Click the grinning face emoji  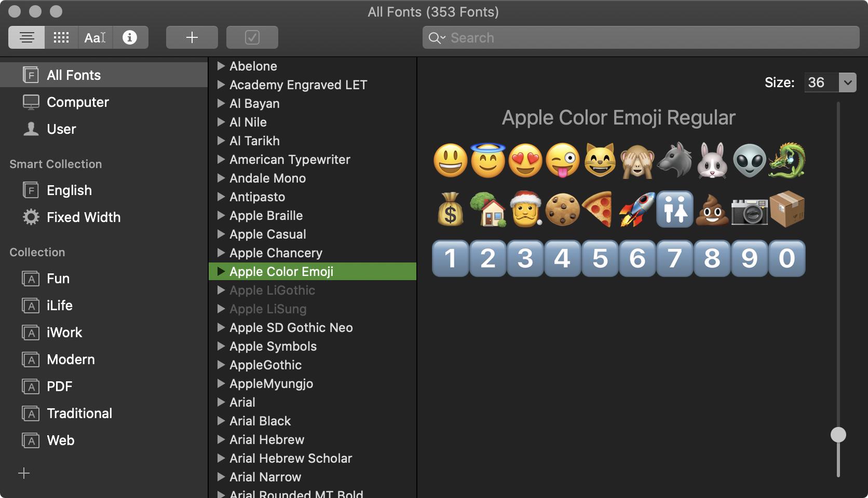point(451,160)
